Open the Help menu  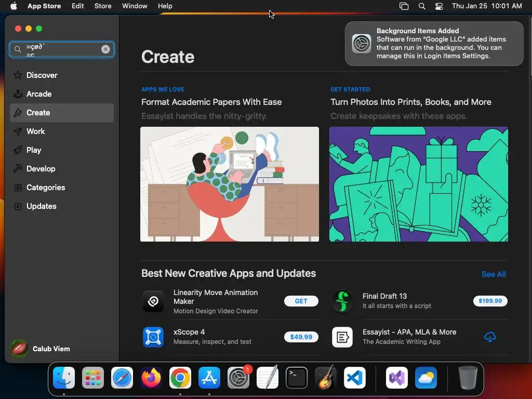165,6
